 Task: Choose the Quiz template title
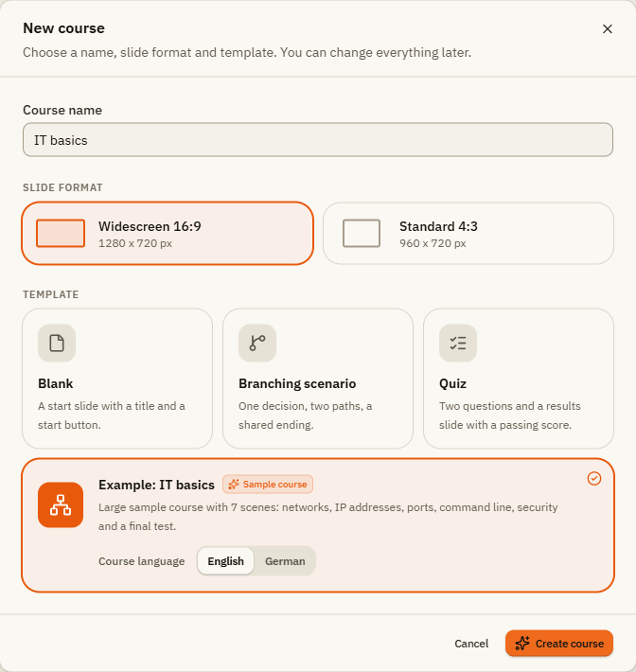click(x=452, y=383)
